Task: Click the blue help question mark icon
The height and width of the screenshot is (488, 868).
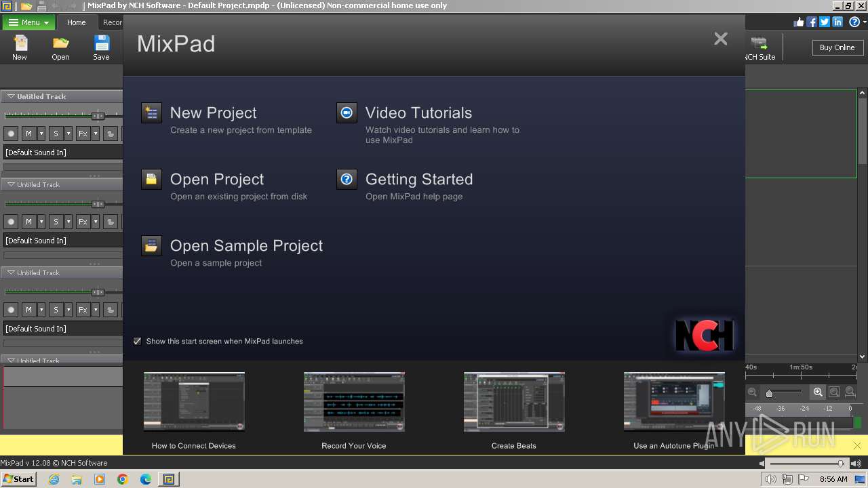Action: (x=854, y=22)
